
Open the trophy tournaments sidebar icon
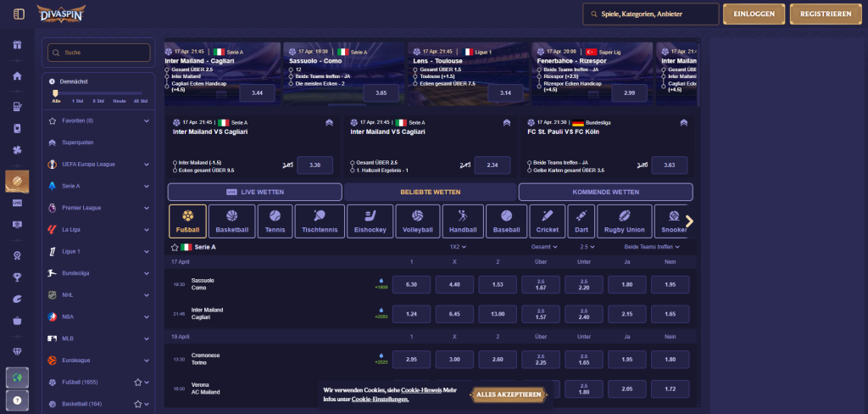[17, 277]
